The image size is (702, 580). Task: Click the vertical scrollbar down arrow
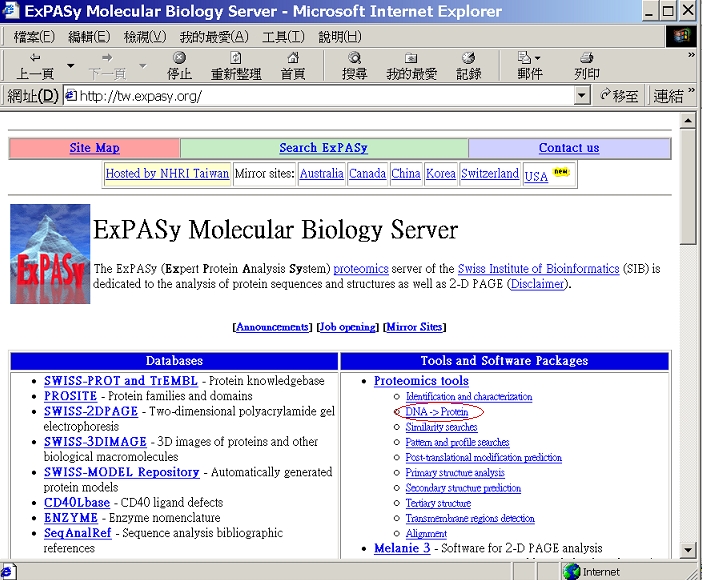pyautogui.click(x=687, y=548)
